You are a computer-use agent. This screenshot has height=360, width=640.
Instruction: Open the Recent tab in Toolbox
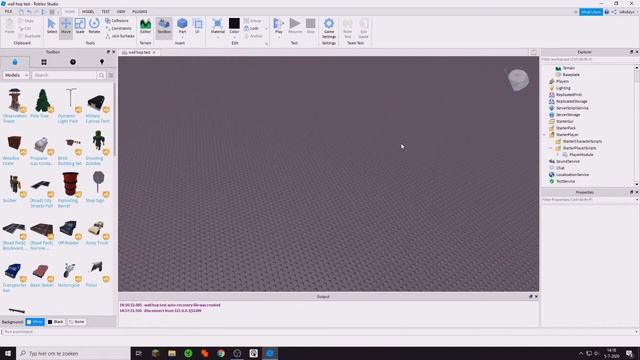point(73,62)
